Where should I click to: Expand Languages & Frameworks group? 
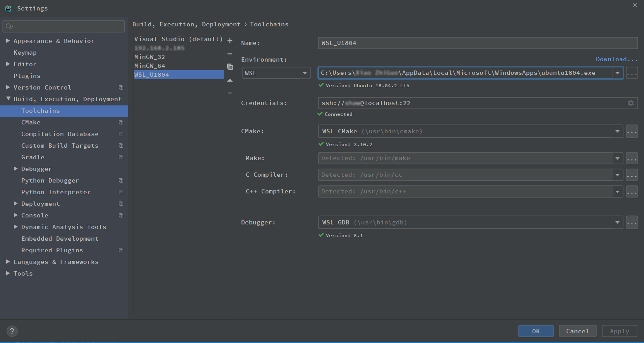click(8, 262)
